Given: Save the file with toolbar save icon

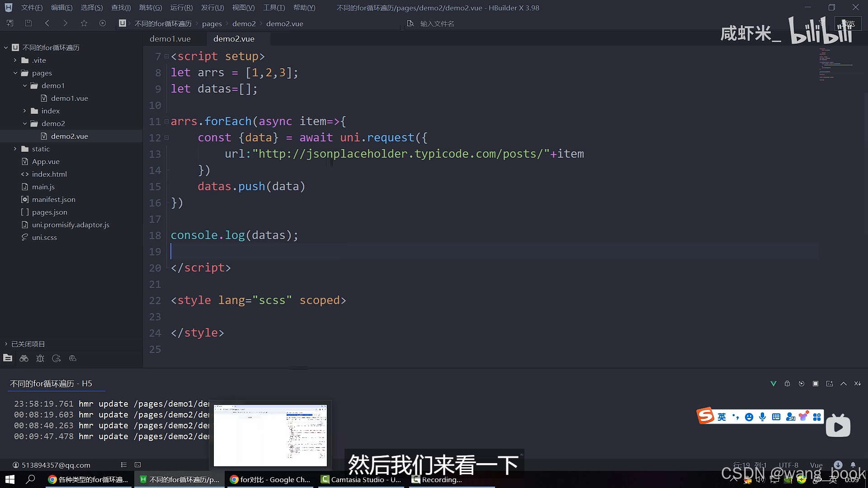Looking at the screenshot, I should [28, 23].
